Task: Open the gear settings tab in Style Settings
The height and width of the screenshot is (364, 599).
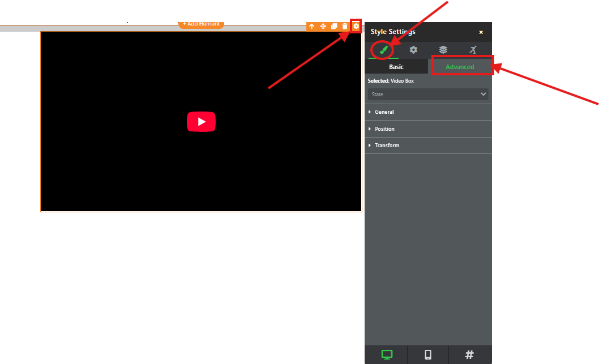Action: pos(413,50)
